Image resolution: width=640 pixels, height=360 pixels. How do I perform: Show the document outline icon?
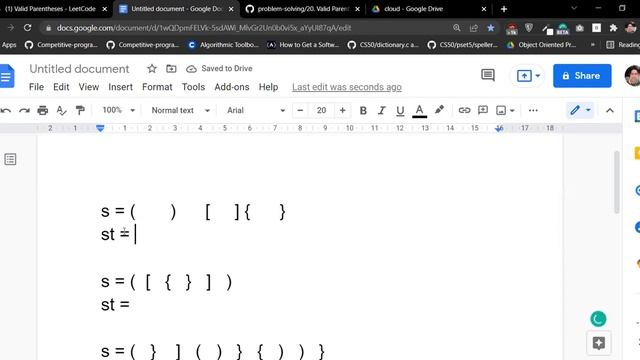10,159
